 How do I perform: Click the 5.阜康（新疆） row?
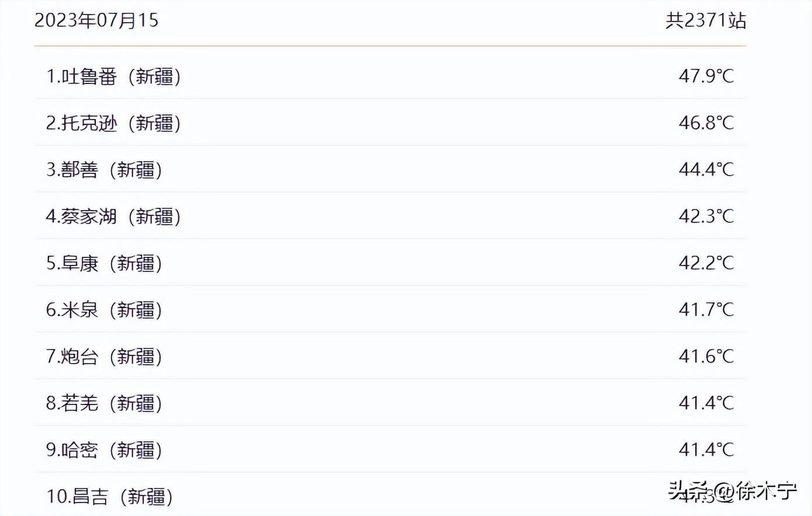click(104, 263)
